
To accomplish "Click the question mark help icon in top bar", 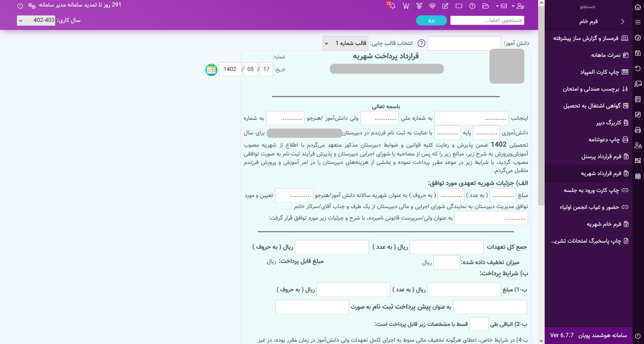I will (473, 6).
